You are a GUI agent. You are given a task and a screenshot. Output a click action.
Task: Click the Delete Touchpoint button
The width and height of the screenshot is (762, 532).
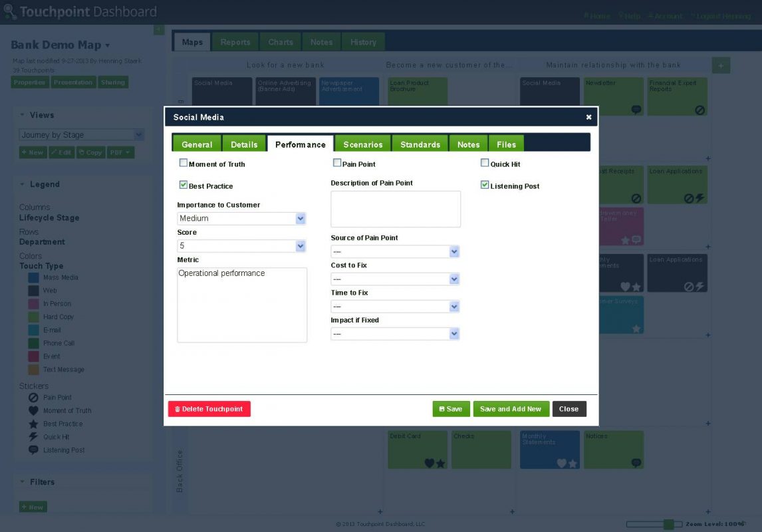pyautogui.click(x=209, y=408)
